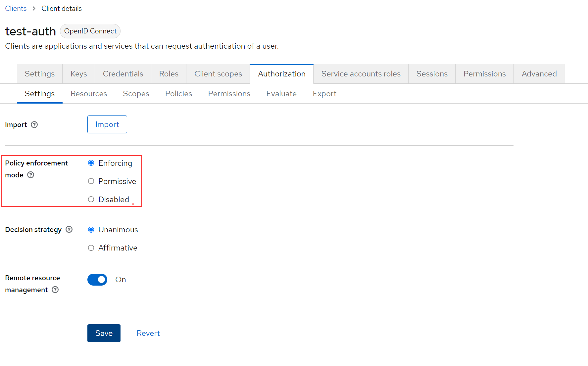This screenshot has height=366, width=588.
Task: Open the Keys tab
Action: [x=79, y=74]
